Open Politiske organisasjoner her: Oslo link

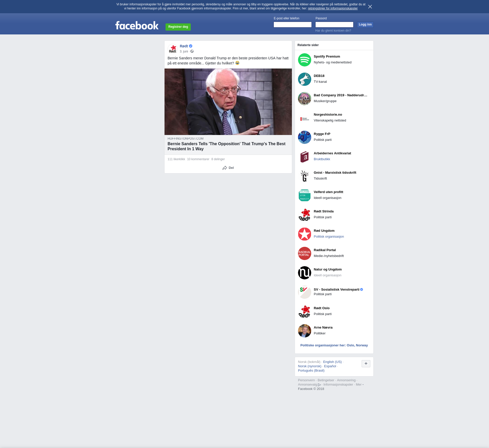point(334,345)
